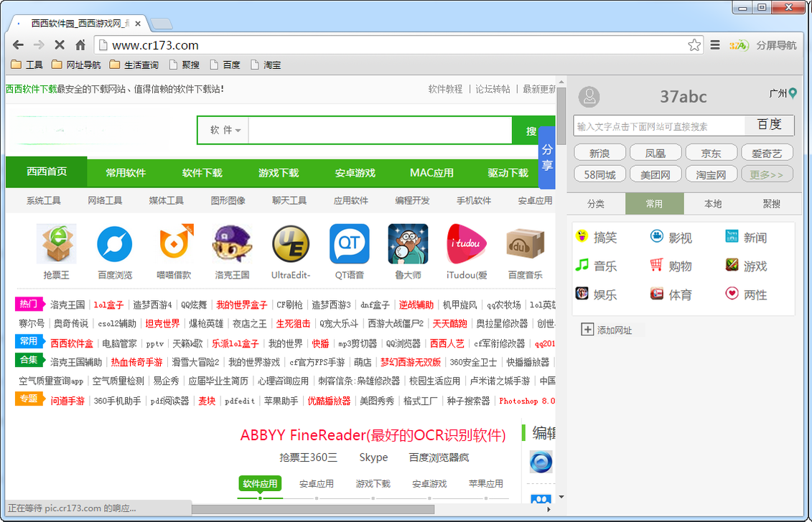This screenshot has height=522, width=812.
Task: Open the 音乐 category in sidebar
Action: [597, 266]
